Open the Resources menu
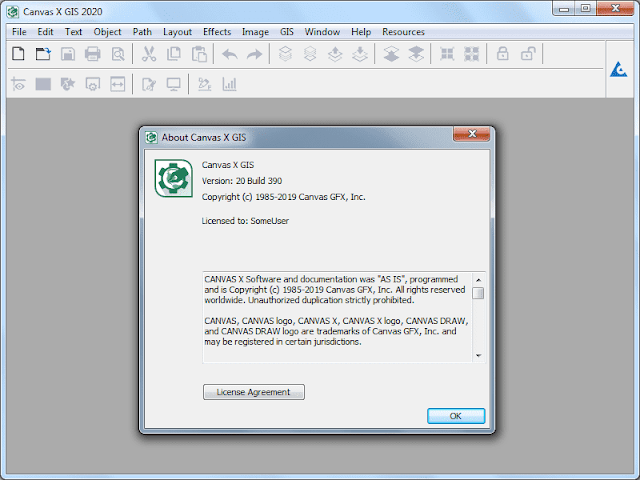The height and width of the screenshot is (480, 640). [x=403, y=32]
